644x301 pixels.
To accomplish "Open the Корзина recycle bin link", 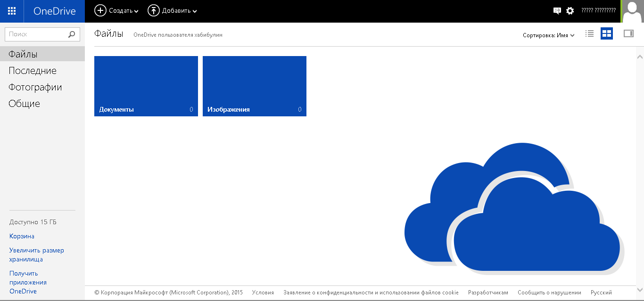I will point(22,236).
